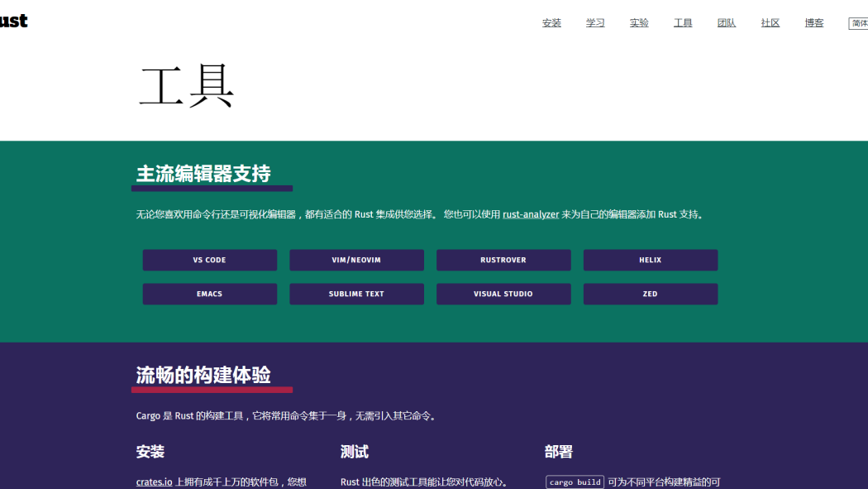This screenshot has height=489, width=868.
Task: Open the RUSTROVER editor button
Action: [503, 260]
